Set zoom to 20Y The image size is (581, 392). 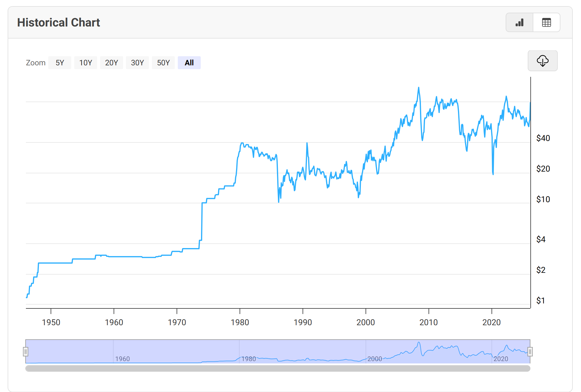(x=112, y=63)
